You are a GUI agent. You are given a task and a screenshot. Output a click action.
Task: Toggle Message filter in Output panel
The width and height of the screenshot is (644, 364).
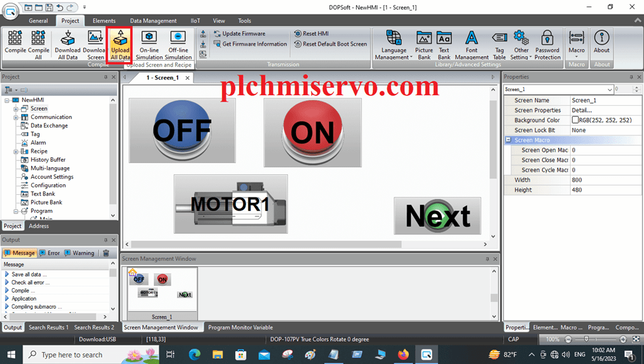(20, 253)
